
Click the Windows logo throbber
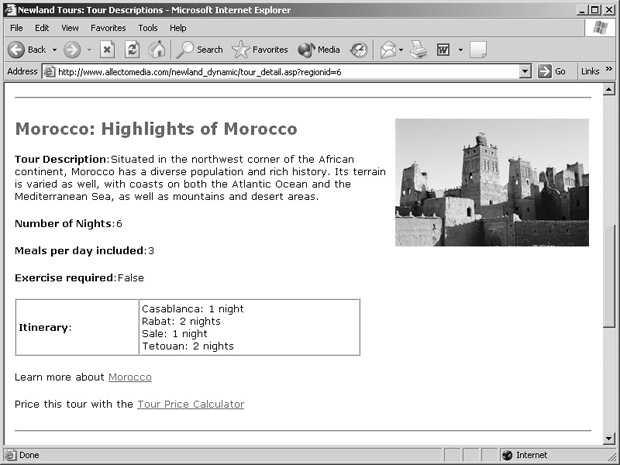(600, 28)
